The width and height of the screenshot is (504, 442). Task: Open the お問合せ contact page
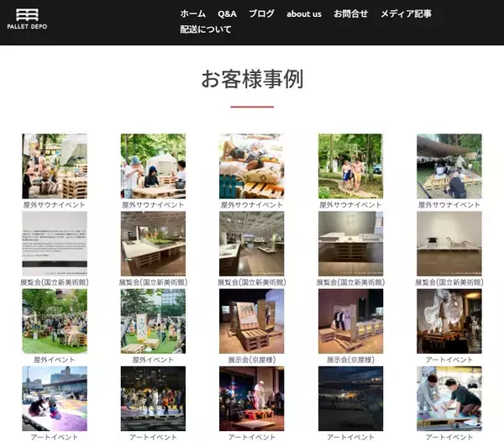point(350,13)
